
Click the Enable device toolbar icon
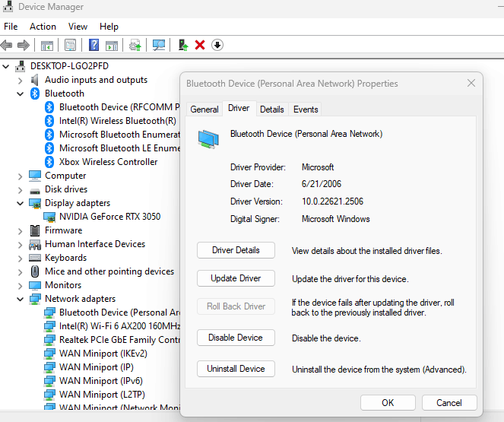[183, 45]
